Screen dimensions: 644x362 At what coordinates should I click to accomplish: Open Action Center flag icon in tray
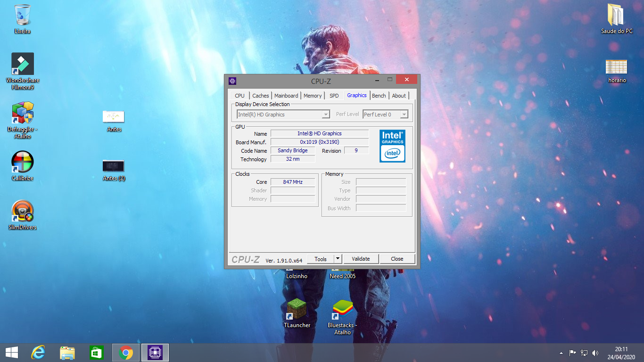coord(573,353)
